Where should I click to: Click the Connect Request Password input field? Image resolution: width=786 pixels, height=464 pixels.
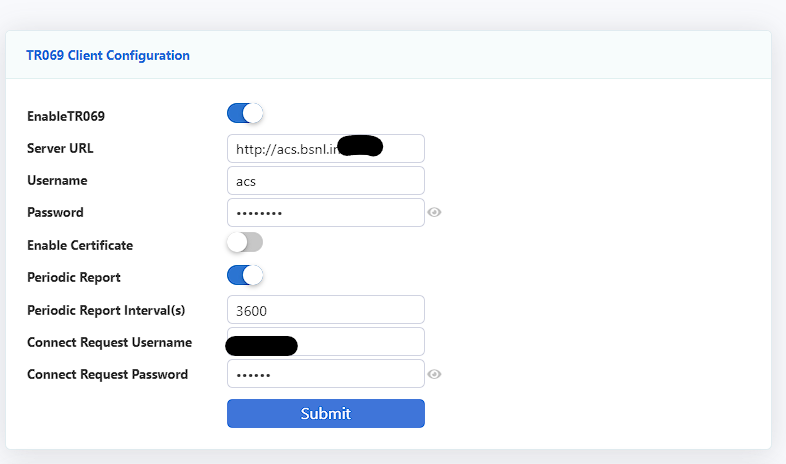pyautogui.click(x=326, y=374)
